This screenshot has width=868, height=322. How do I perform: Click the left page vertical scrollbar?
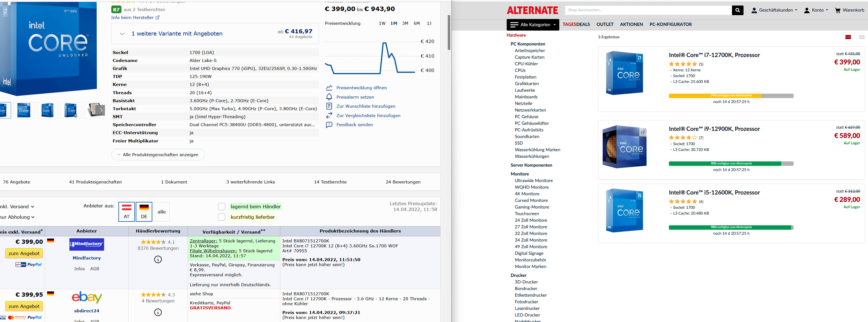point(449,33)
